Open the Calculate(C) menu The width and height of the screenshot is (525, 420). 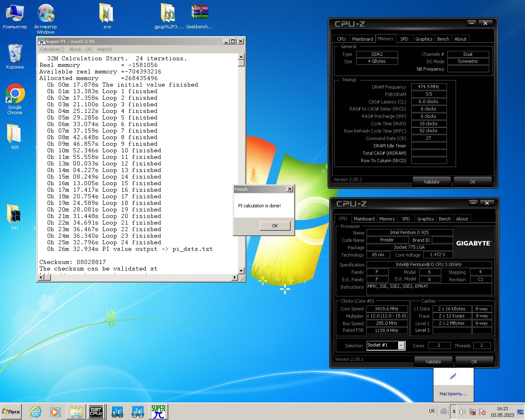click(x=52, y=49)
